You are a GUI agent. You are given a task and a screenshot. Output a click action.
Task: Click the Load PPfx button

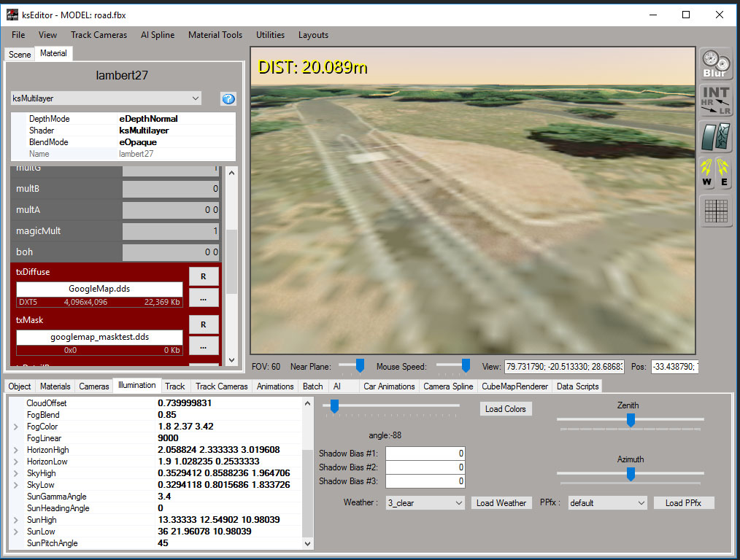pyautogui.click(x=683, y=503)
